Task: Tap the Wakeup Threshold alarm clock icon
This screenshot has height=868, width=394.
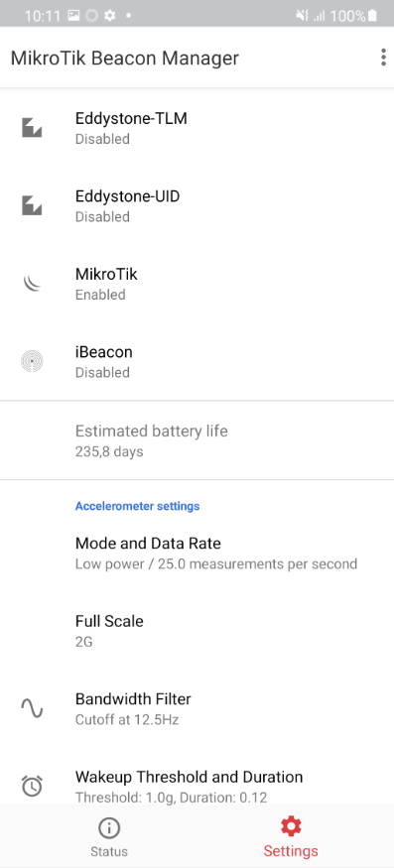Action: [x=32, y=786]
